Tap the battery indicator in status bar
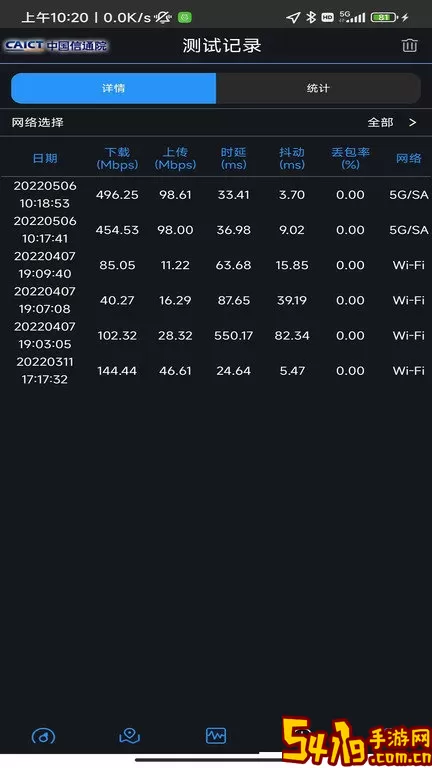Viewport: 432px width, 768px height. 384,18
